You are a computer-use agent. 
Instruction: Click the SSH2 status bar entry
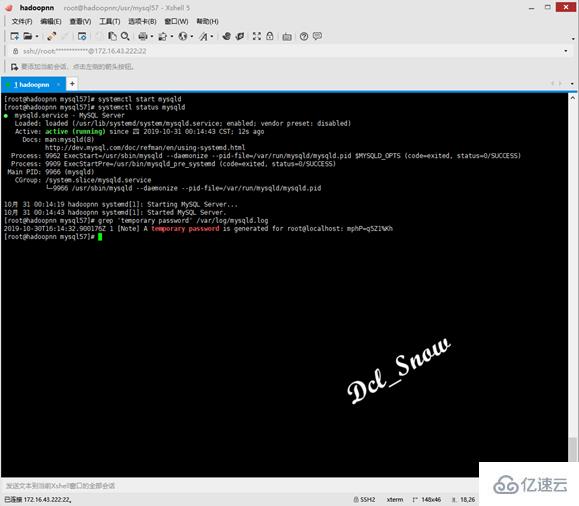[364, 499]
